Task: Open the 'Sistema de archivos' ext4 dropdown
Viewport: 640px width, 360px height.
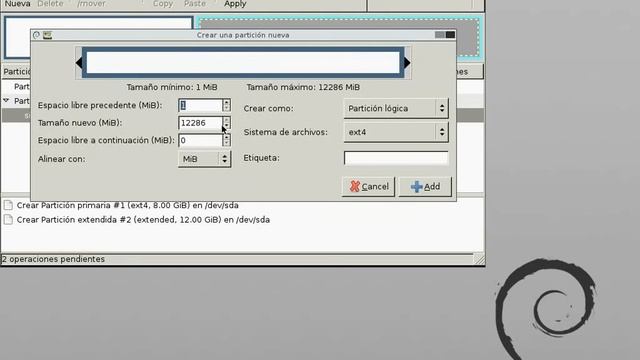Action: click(x=396, y=132)
